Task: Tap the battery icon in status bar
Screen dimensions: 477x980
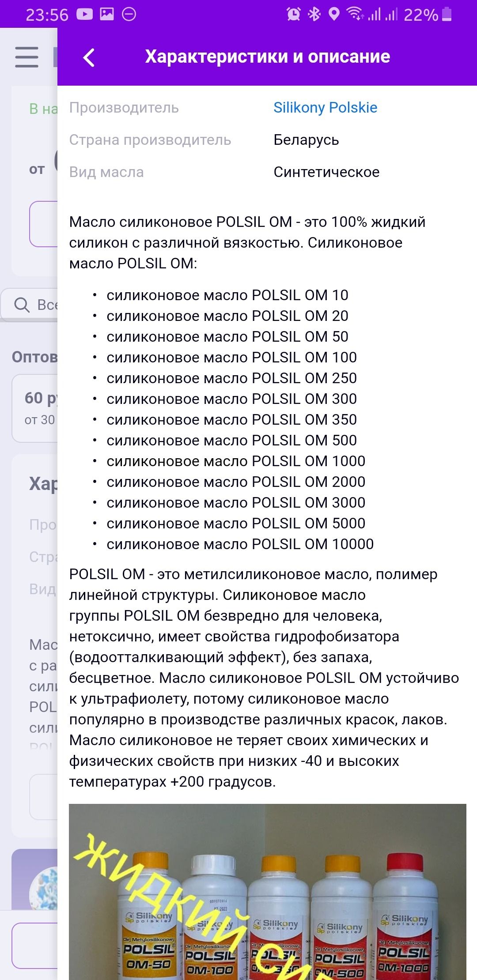Action: click(447, 15)
